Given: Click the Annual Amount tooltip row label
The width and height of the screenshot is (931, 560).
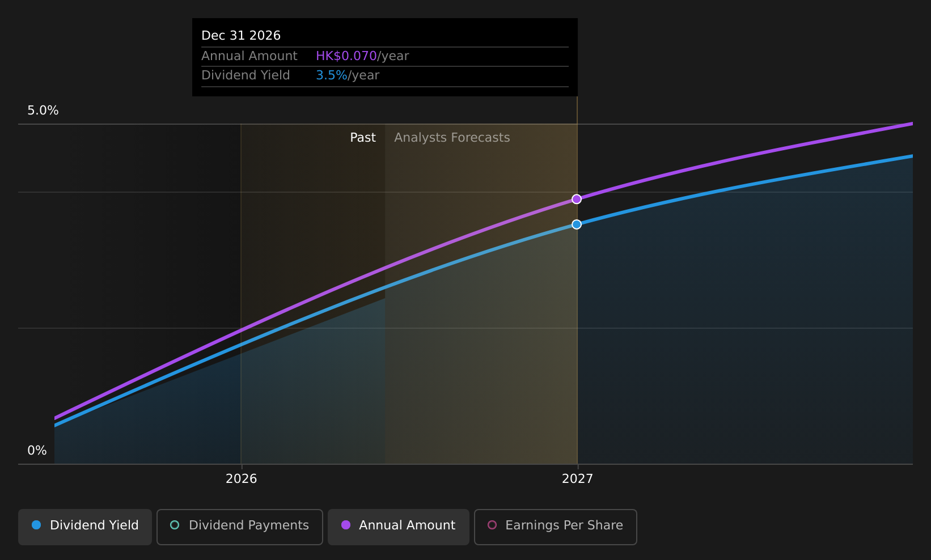Looking at the screenshot, I should [x=249, y=56].
